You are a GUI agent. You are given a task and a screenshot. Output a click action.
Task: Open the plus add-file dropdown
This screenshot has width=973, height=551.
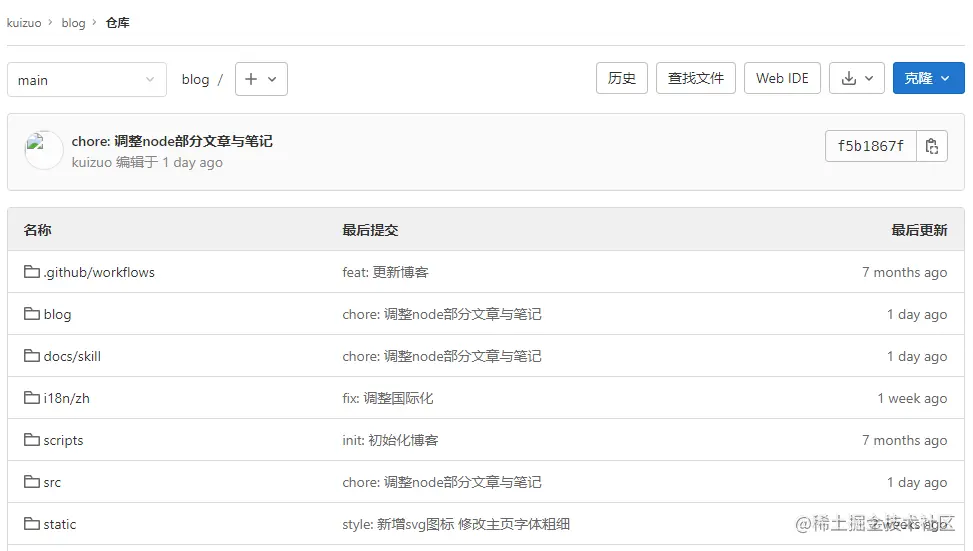[x=261, y=79]
